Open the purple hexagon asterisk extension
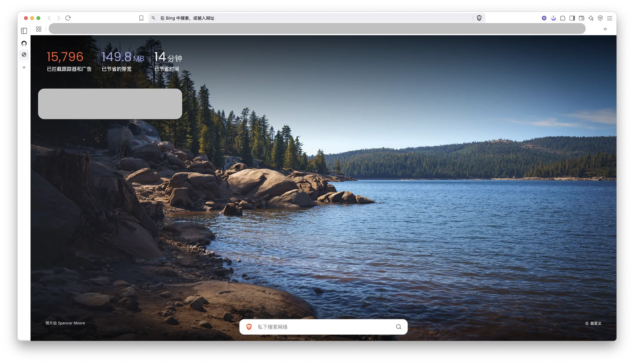Viewport: 634px width, 364px height. [x=544, y=18]
